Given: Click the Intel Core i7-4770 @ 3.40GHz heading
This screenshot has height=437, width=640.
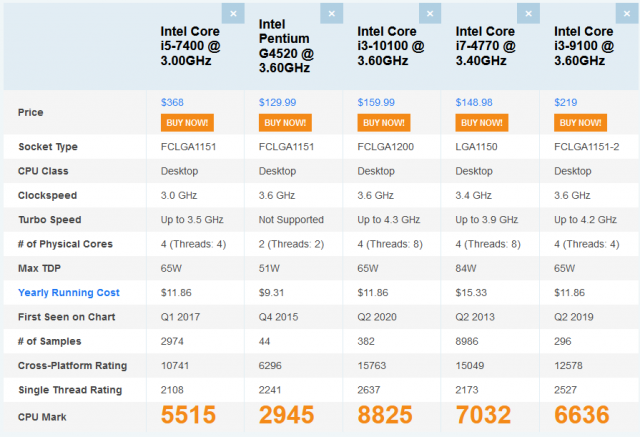Looking at the screenshot, I should [x=488, y=45].
